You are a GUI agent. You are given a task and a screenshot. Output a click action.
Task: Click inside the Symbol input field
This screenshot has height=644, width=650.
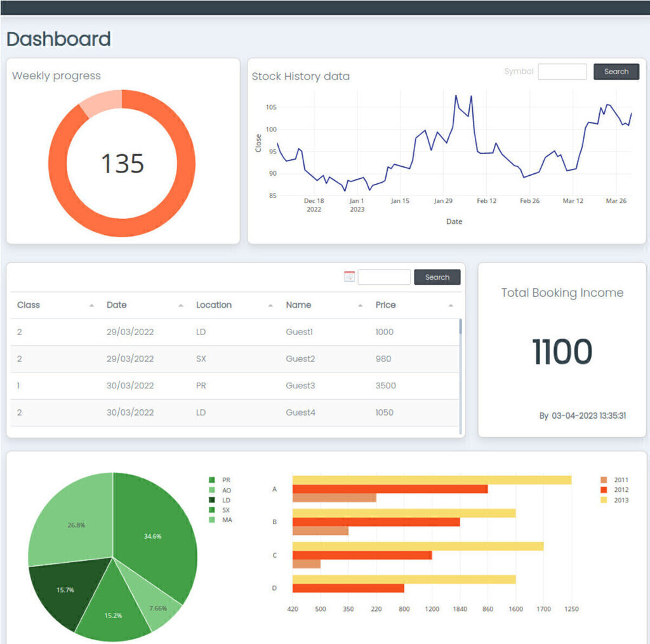point(562,72)
